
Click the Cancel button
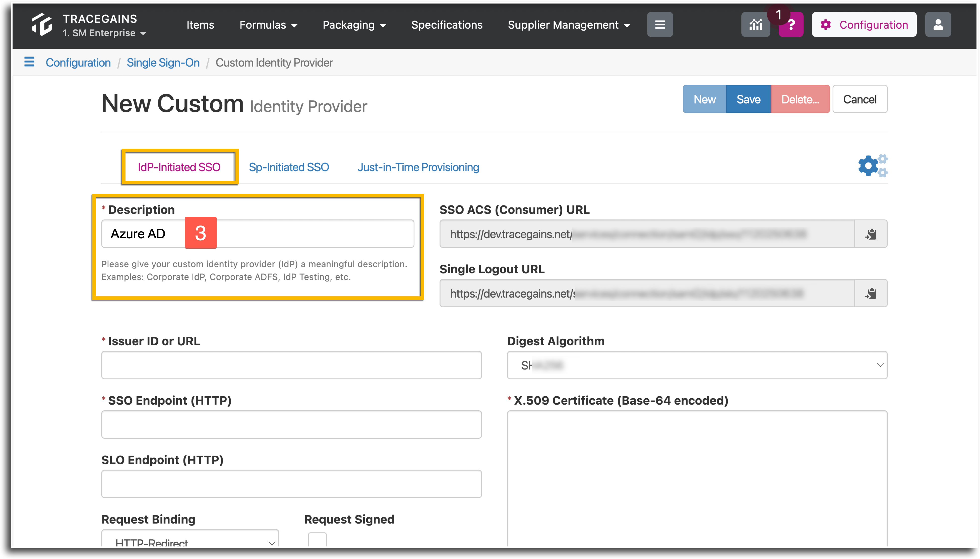tap(860, 99)
